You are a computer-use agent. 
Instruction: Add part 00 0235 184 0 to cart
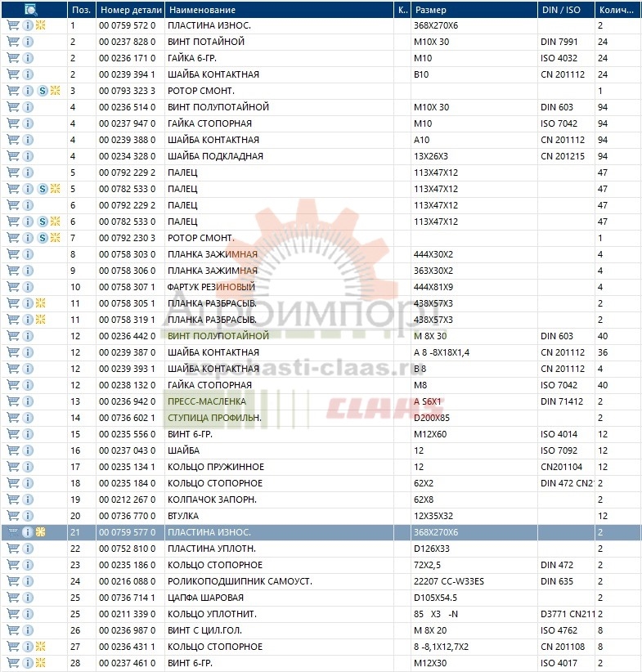13,483
